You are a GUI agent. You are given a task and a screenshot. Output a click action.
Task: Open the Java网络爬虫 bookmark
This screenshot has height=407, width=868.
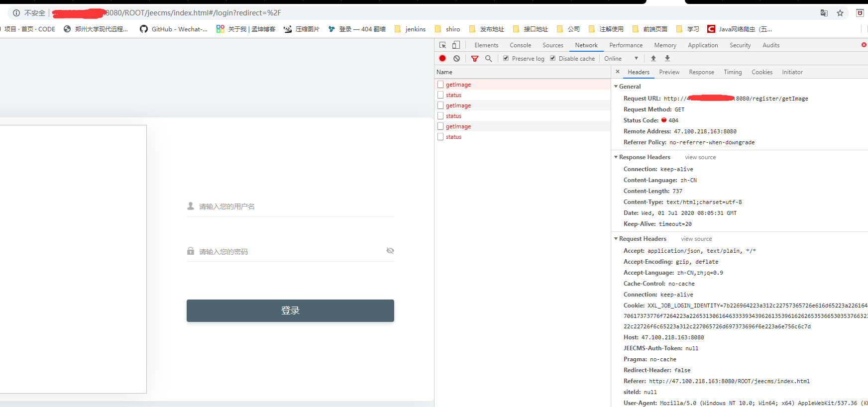(740, 29)
